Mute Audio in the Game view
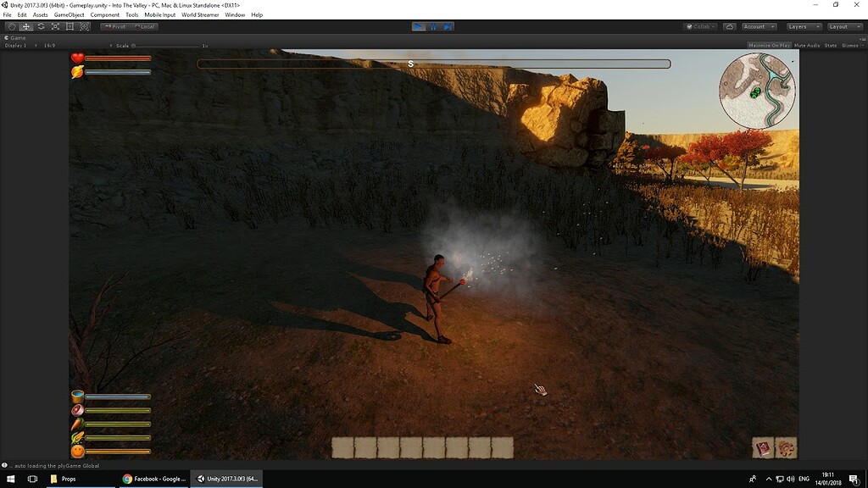Viewport: 868px width, 488px height. click(806, 46)
